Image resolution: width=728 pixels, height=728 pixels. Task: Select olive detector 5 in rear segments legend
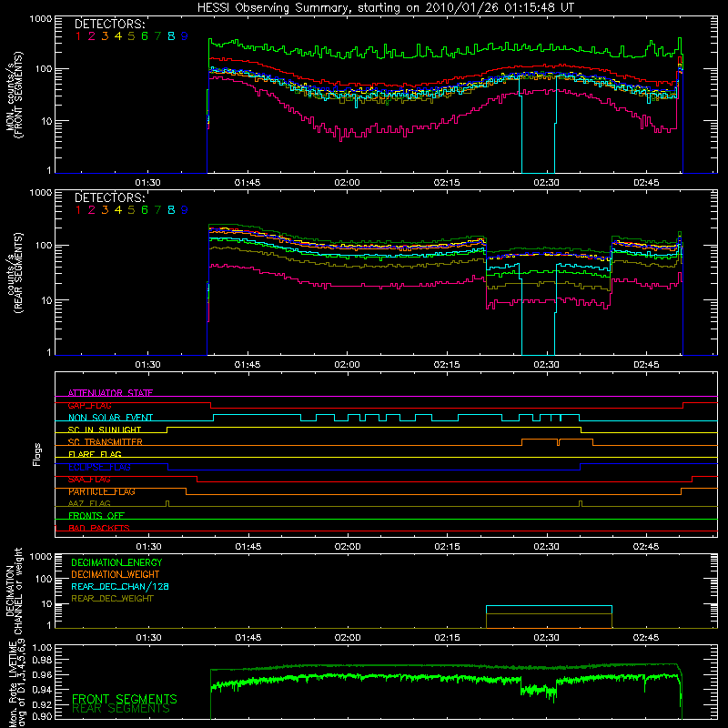coord(131,210)
